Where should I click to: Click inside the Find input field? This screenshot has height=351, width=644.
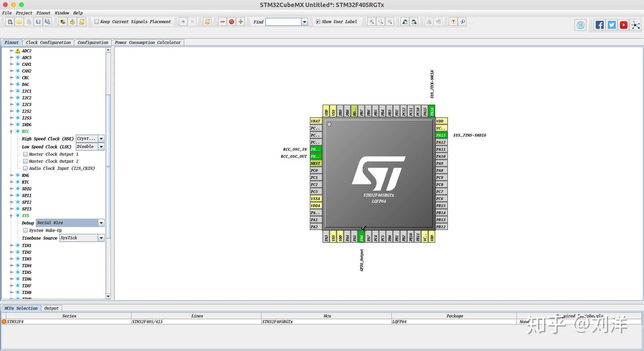tap(283, 21)
